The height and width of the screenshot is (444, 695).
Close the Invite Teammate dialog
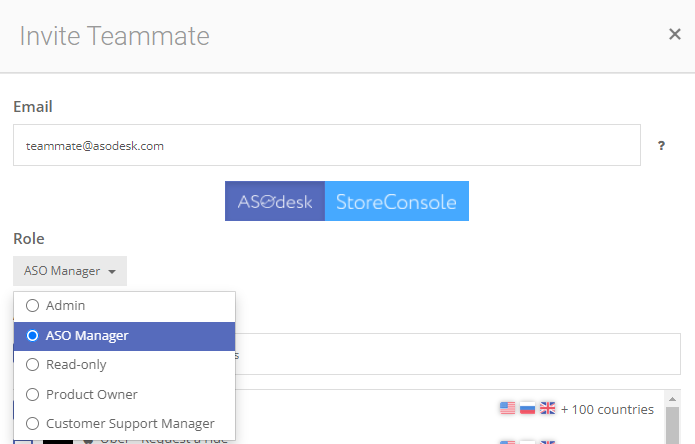675,34
